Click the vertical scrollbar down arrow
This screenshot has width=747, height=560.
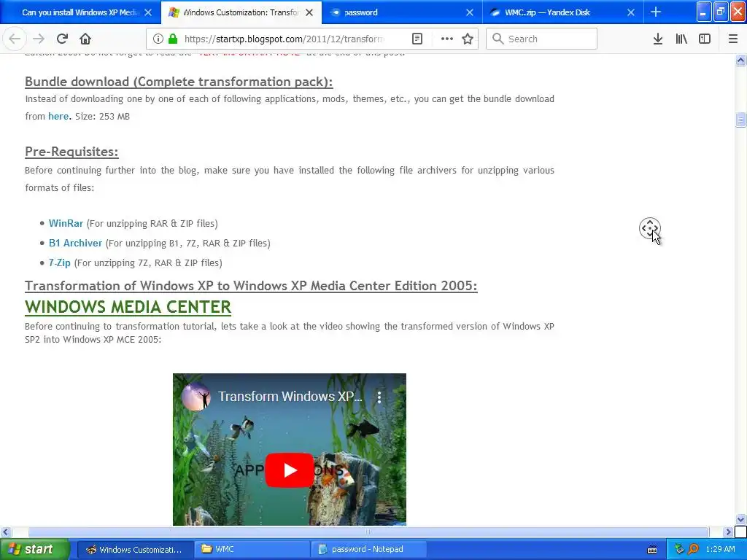click(x=740, y=519)
